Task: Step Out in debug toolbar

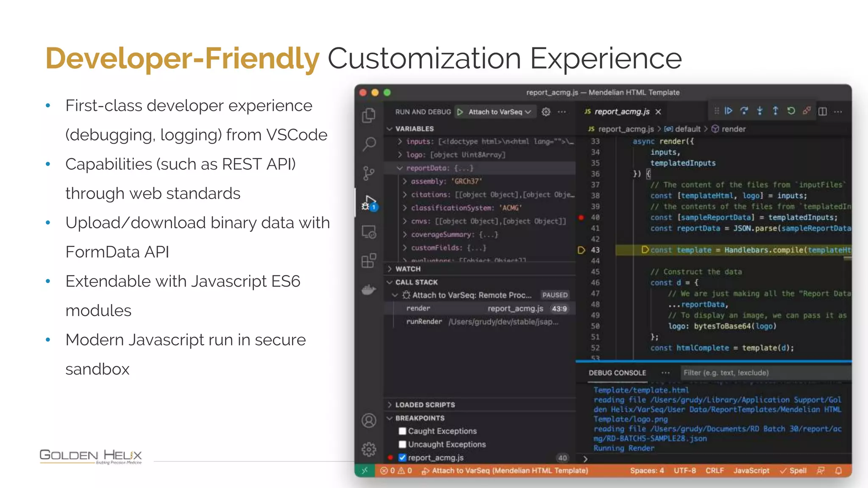Action: [775, 111]
